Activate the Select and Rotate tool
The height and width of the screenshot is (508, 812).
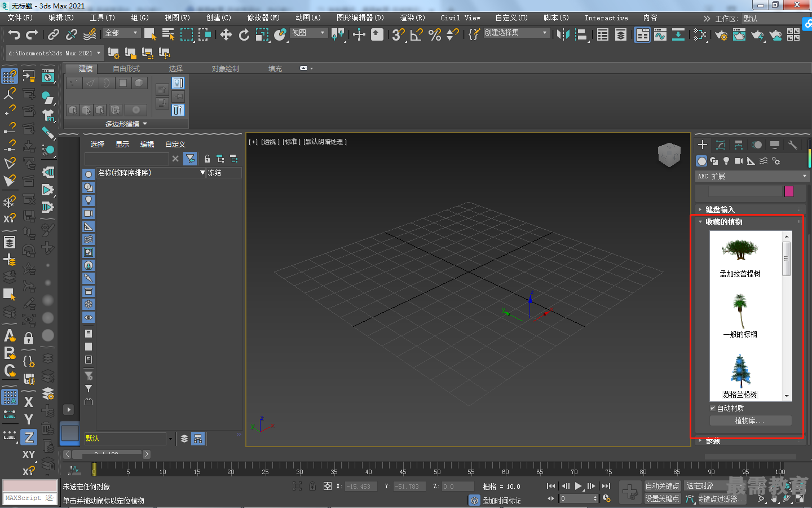(x=244, y=35)
